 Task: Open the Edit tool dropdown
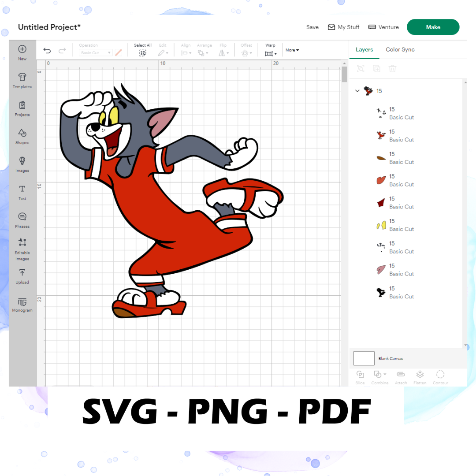coord(163,53)
